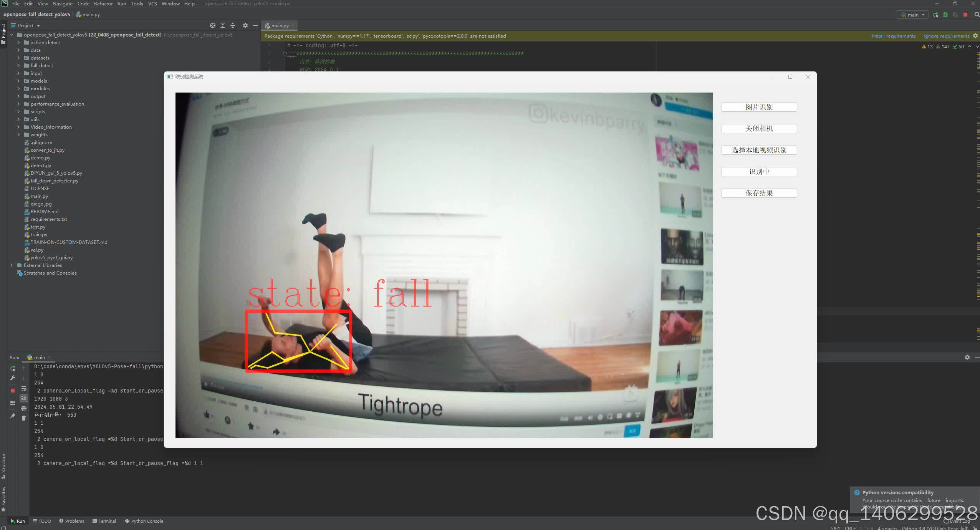Screen dimensions: 980x530
Task: Click the wrench icon in Run panel
Action: pos(13,378)
